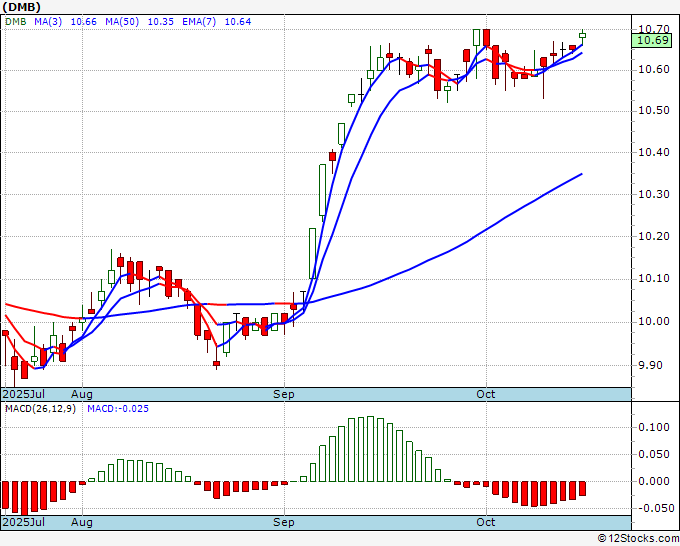Click the (DMB) chart title
680x546 pixels.
[22, 7]
